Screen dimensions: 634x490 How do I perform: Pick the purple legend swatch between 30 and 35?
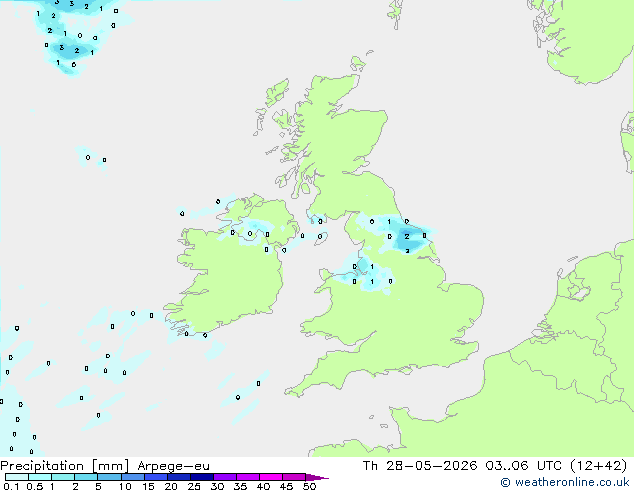coord(225,477)
